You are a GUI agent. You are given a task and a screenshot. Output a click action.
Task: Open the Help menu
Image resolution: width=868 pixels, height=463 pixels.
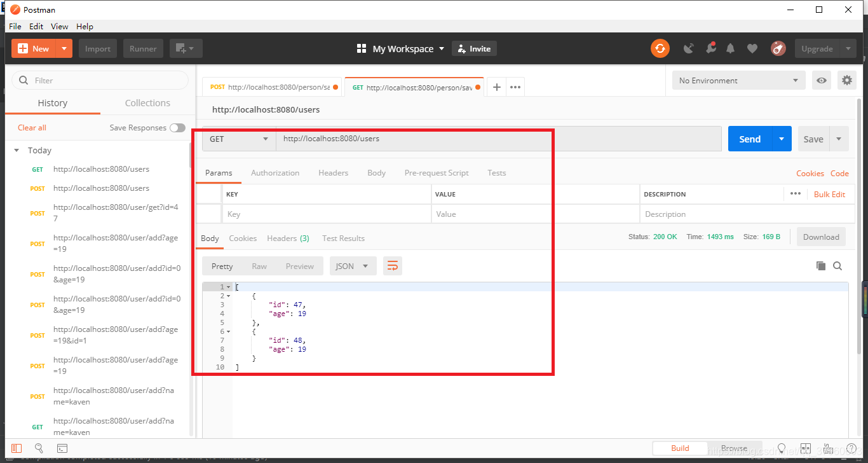(85, 26)
